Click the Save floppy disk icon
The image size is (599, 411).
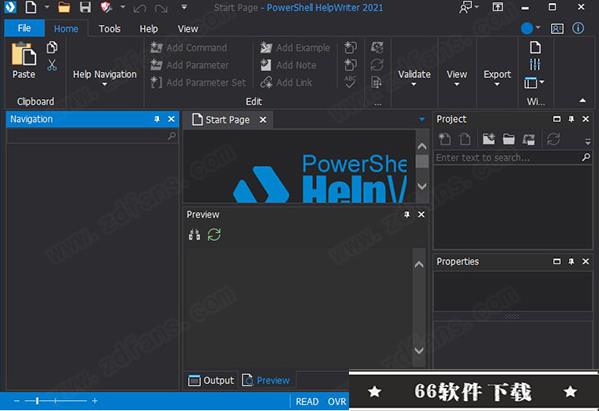click(85, 7)
